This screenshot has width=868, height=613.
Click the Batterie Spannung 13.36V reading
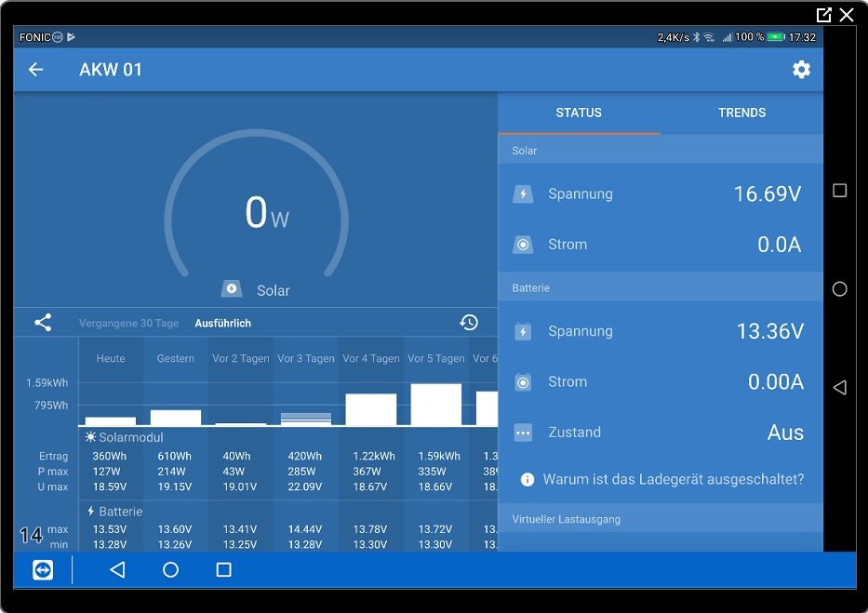[770, 331]
